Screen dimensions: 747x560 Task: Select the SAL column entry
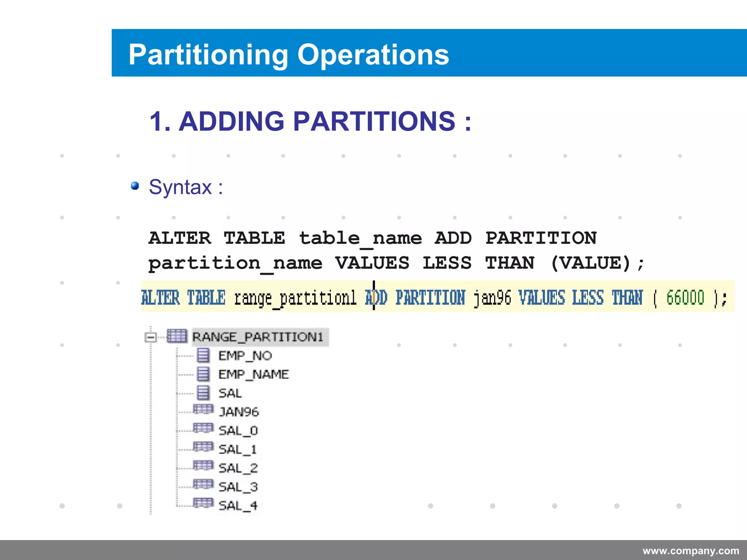[230, 393]
